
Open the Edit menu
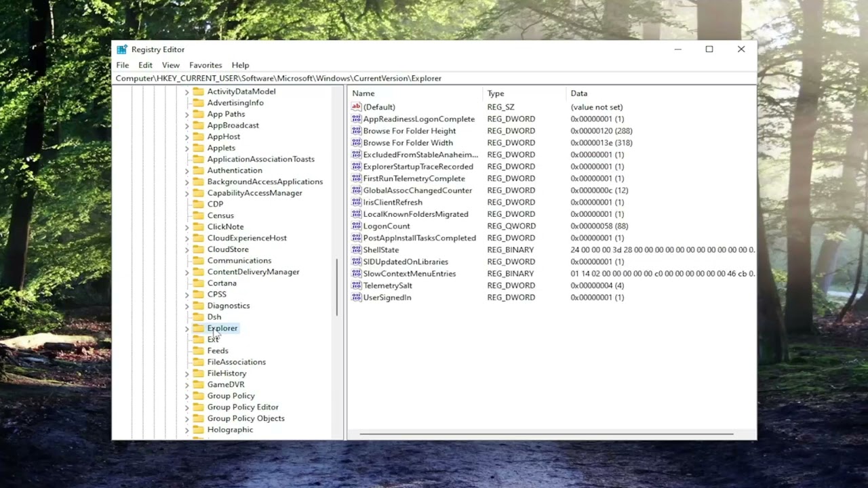coord(145,65)
